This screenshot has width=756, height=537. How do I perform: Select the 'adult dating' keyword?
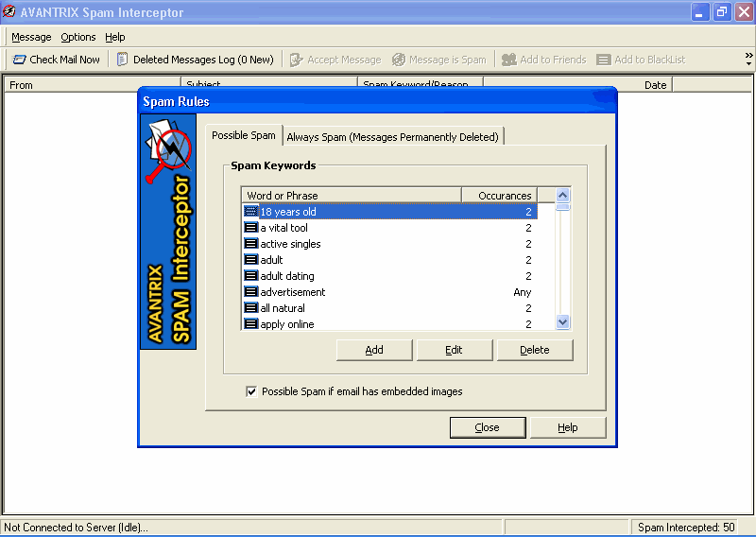pos(287,276)
